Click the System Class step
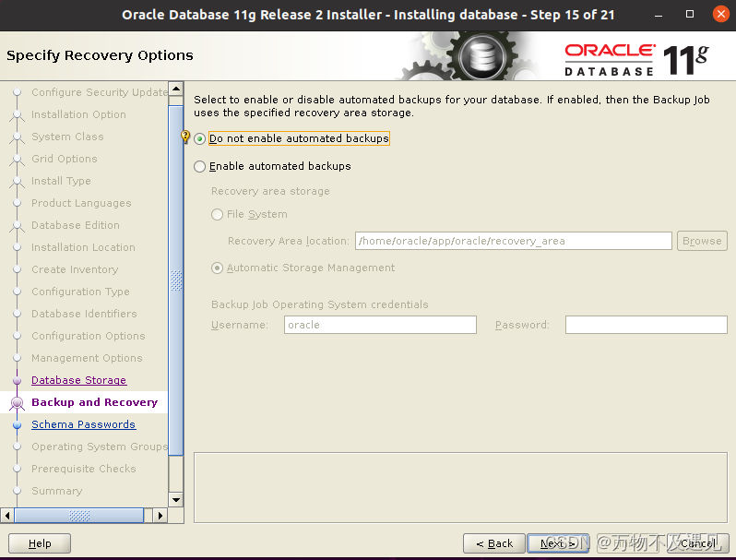The width and height of the screenshot is (736, 560). coord(67,137)
